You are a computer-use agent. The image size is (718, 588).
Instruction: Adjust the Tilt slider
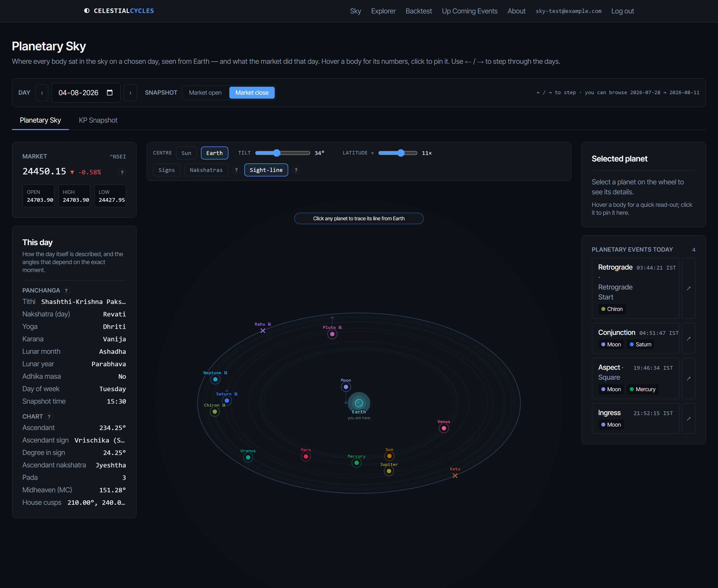pyautogui.click(x=282, y=153)
